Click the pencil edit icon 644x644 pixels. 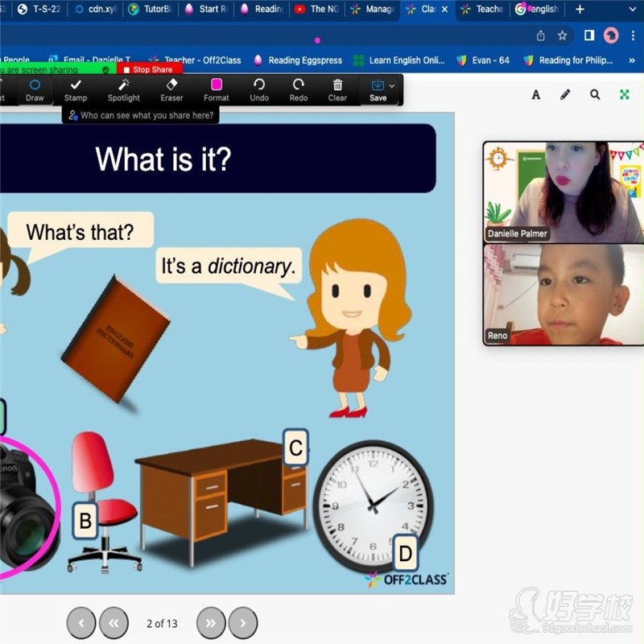565,95
